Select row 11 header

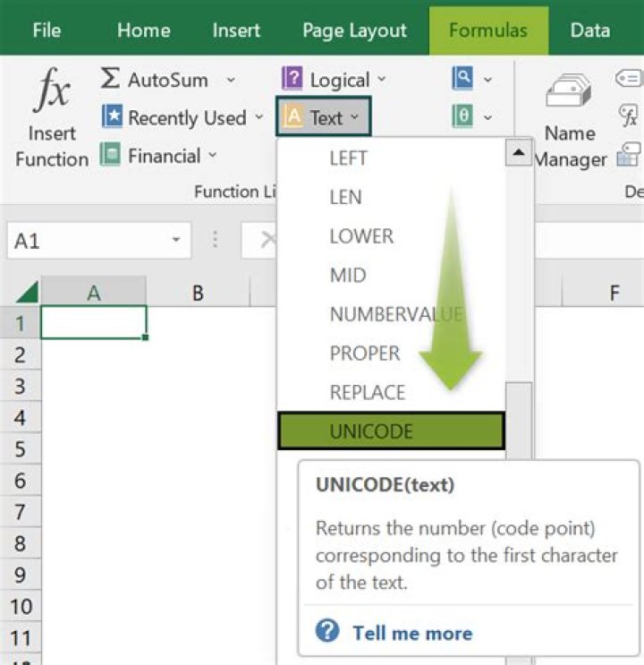[x=20, y=637]
